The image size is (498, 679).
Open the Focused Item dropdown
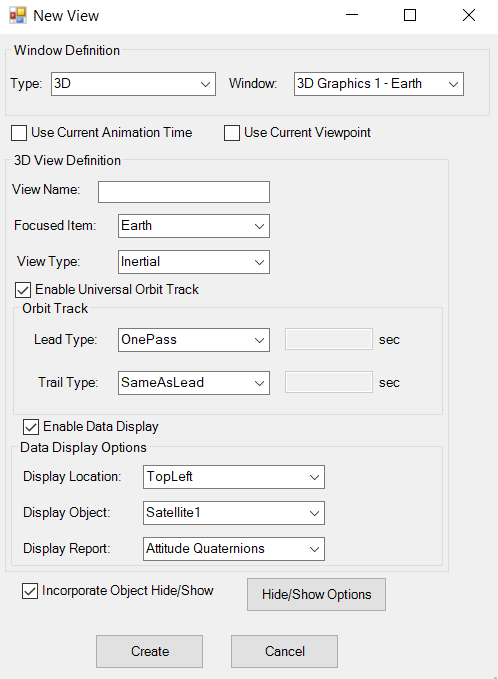(194, 226)
